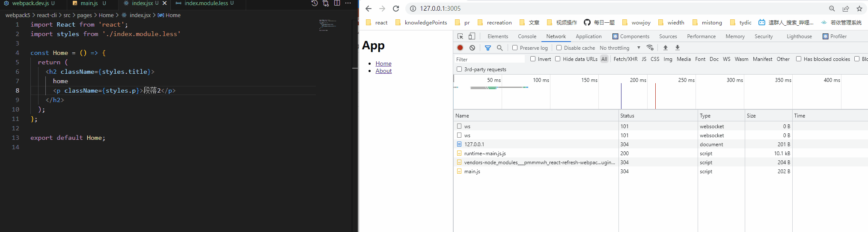Tick the checkbox of the second ws row
The width and height of the screenshot is (868, 232).
(459, 135)
